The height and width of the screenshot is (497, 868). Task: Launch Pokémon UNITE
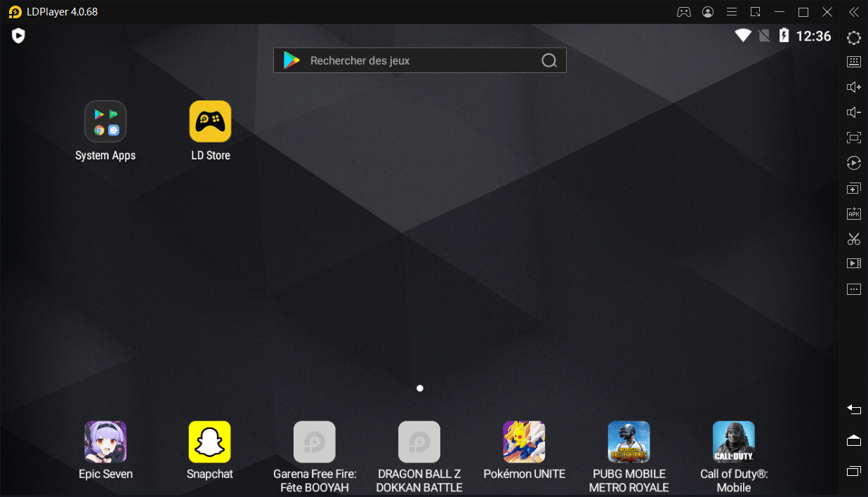click(524, 442)
